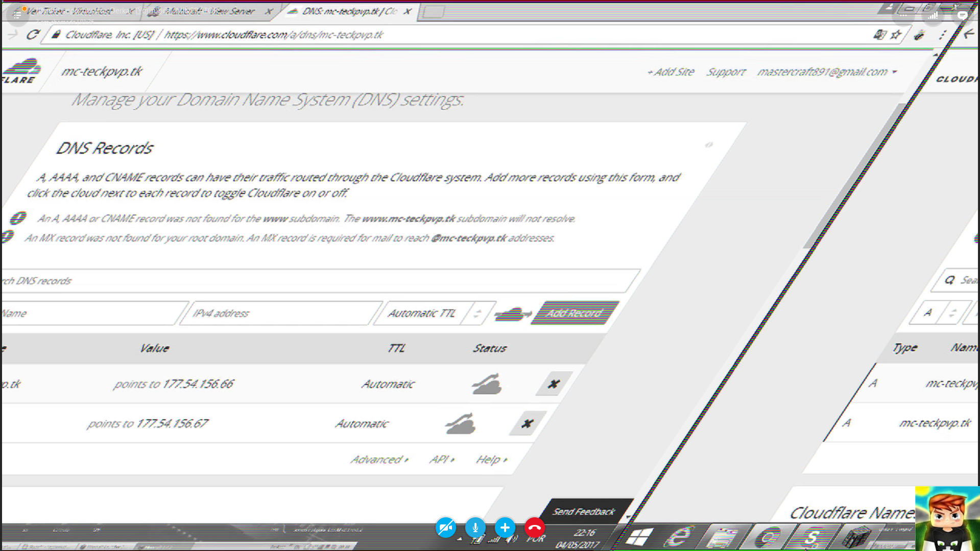Click the left arrow icon at the far right toolbar
The width and height of the screenshot is (980, 551).
click(969, 34)
